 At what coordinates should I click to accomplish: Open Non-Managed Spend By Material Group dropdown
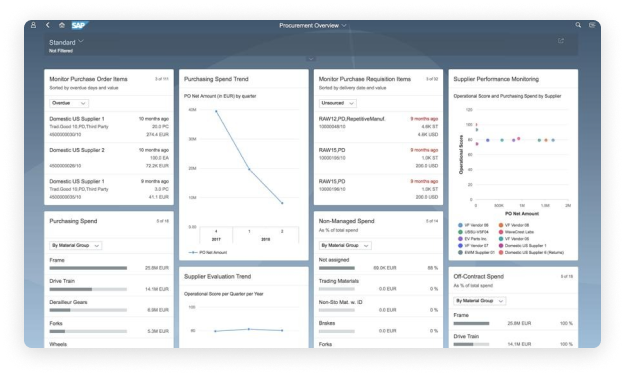click(x=345, y=245)
